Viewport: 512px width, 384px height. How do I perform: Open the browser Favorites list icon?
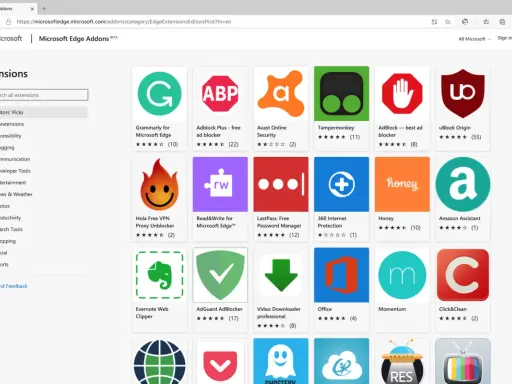(486, 22)
